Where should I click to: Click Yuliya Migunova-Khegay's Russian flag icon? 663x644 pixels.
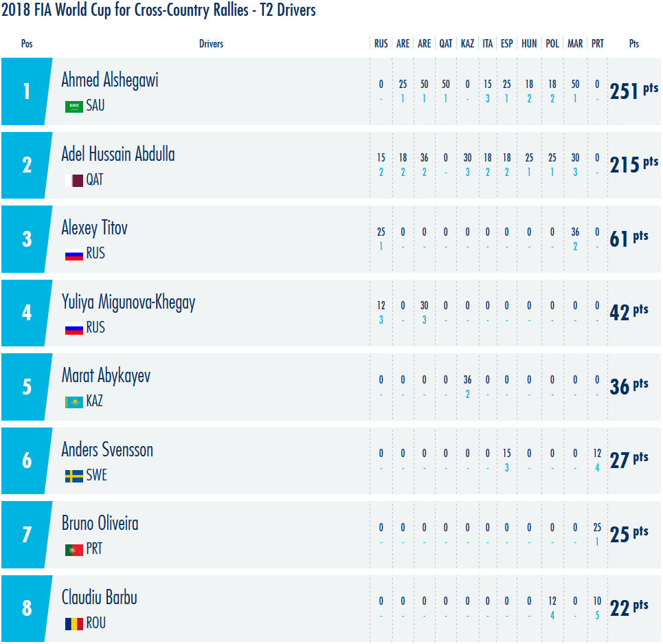point(74,328)
